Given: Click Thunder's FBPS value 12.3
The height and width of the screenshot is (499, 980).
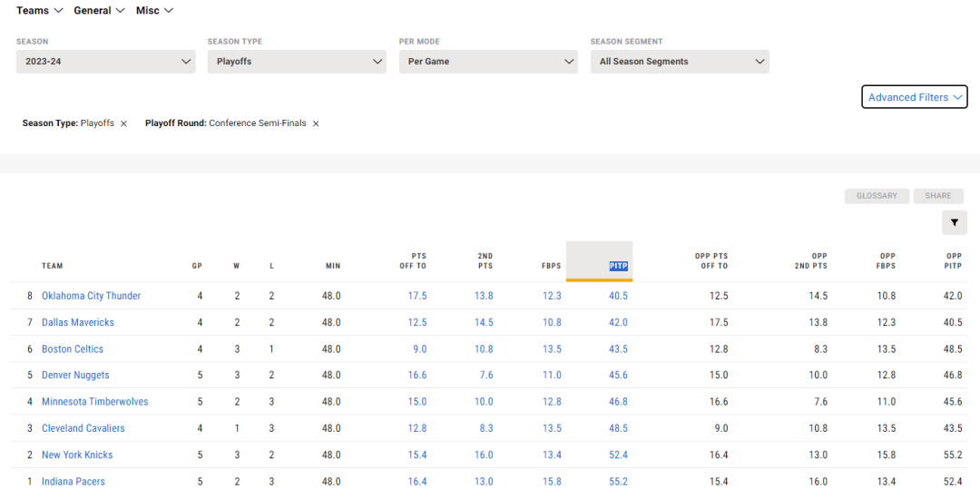Looking at the screenshot, I should [552, 296].
